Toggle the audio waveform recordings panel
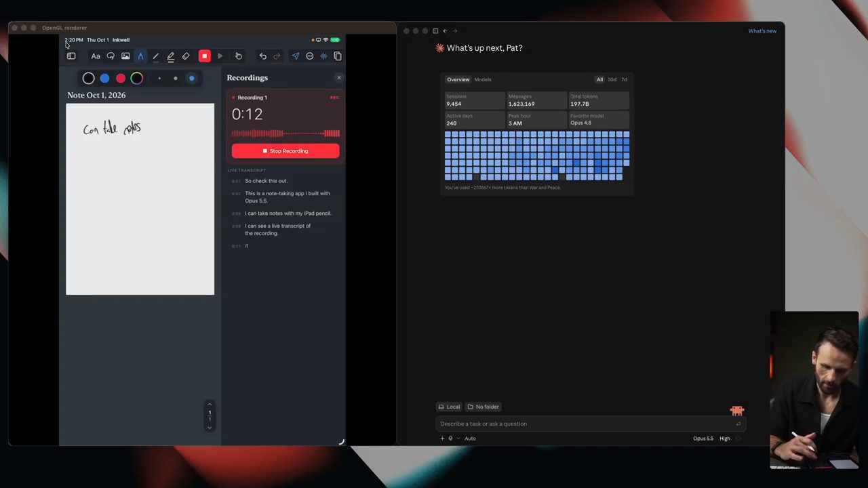The width and height of the screenshot is (868, 488). tap(323, 56)
